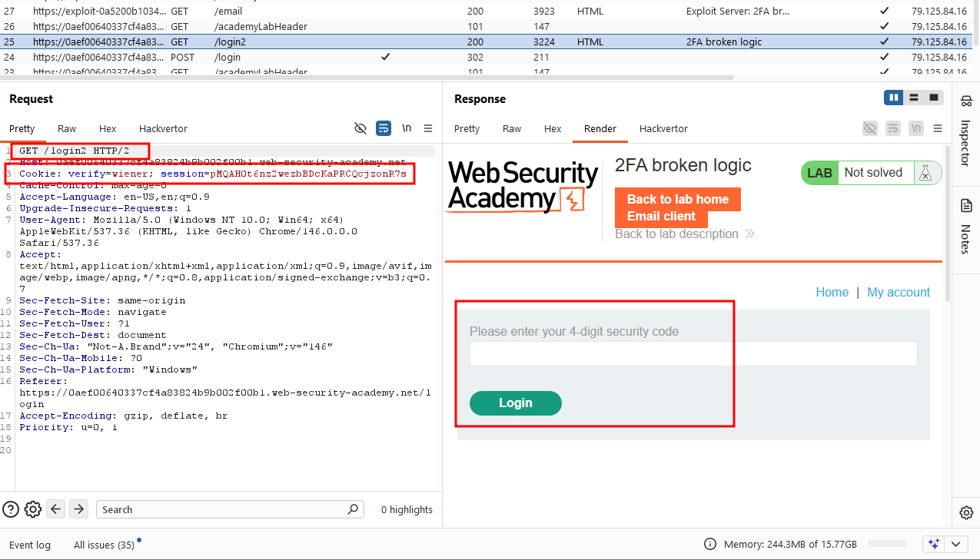This screenshot has height=560, width=980.
Task: Toggle hide non-printable characters in request
Action: (360, 128)
